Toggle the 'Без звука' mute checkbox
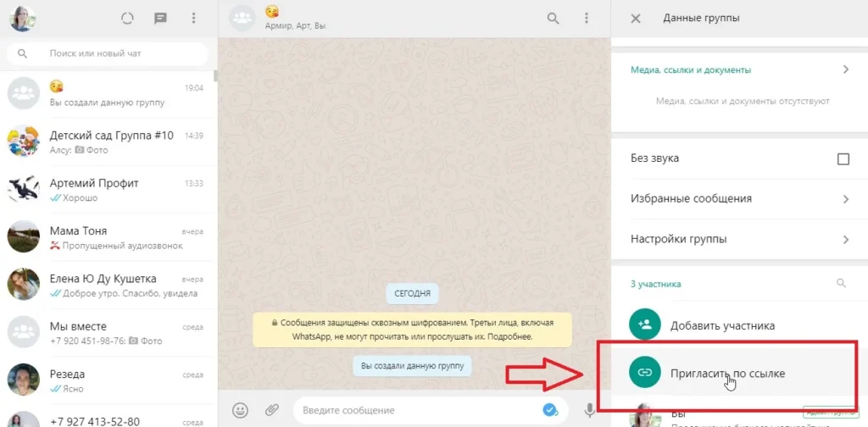This screenshot has height=427, width=868. coord(843,159)
